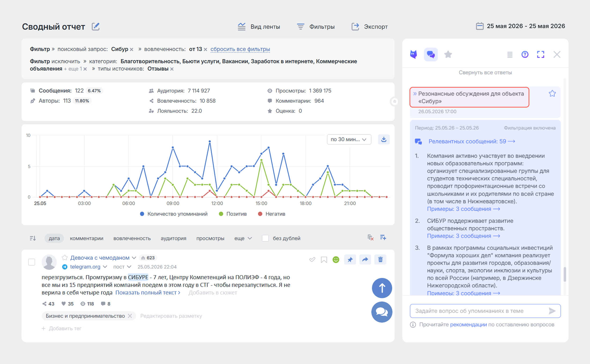Click the list lines icon in assistant panel
Viewport: 590px width, 364px height.
[x=510, y=54]
